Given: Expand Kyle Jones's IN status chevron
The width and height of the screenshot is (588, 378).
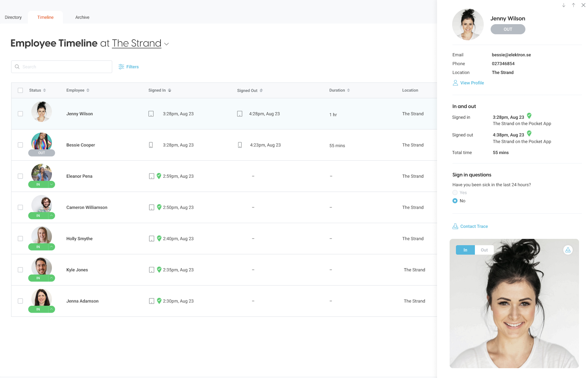Looking at the screenshot, I should pos(51,278).
